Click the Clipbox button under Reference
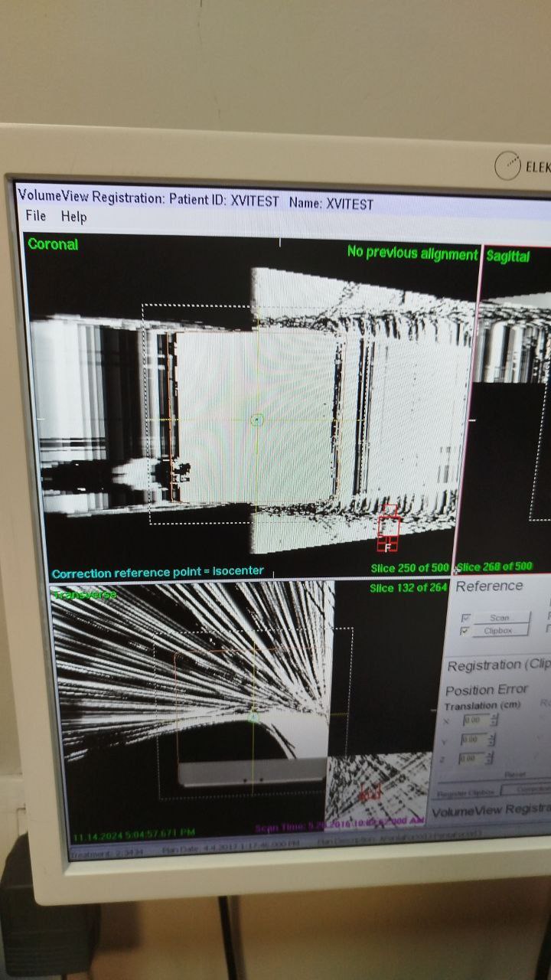 (499, 631)
